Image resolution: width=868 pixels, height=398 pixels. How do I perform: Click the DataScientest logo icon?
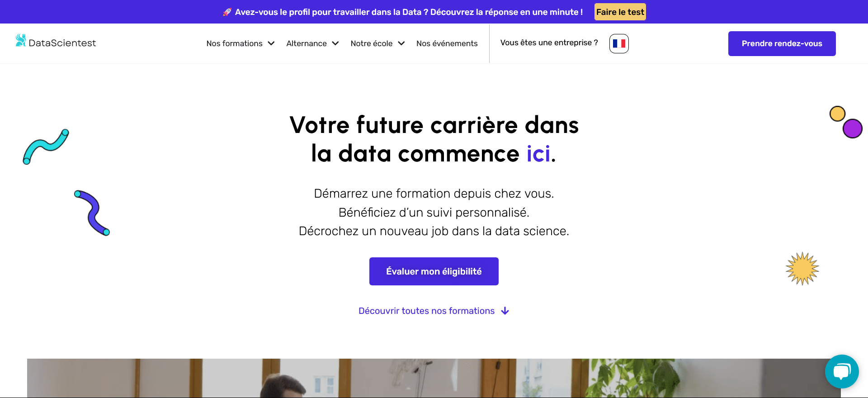[x=21, y=40]
